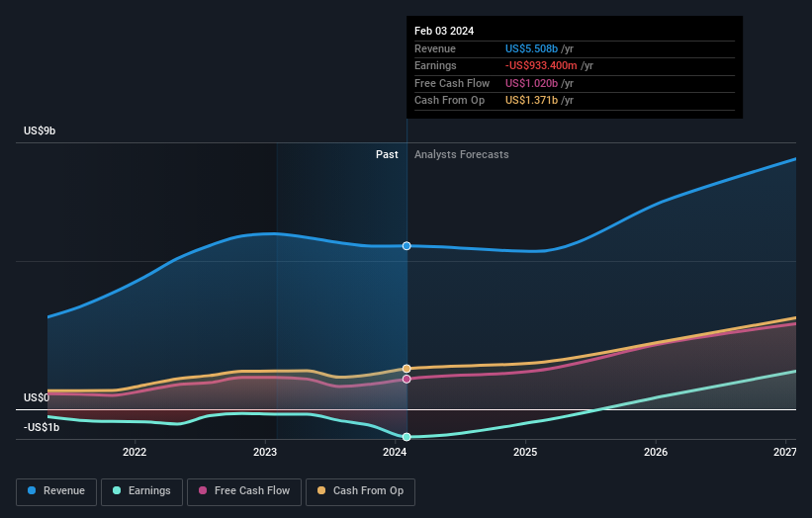Select the Earnings teal data point near 2024
The width and height of the screenshot is (812, 518).
click(406, 437)
